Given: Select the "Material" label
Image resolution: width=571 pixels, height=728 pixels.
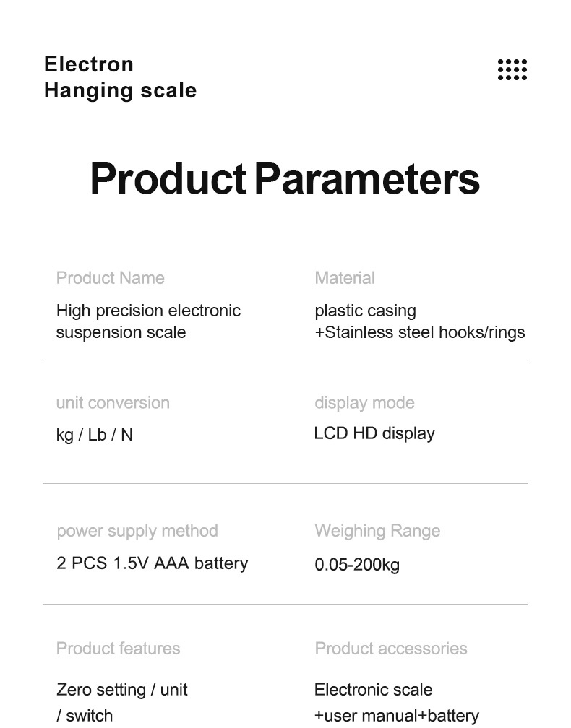Looking at the screenshot, I should coord(345,278).
